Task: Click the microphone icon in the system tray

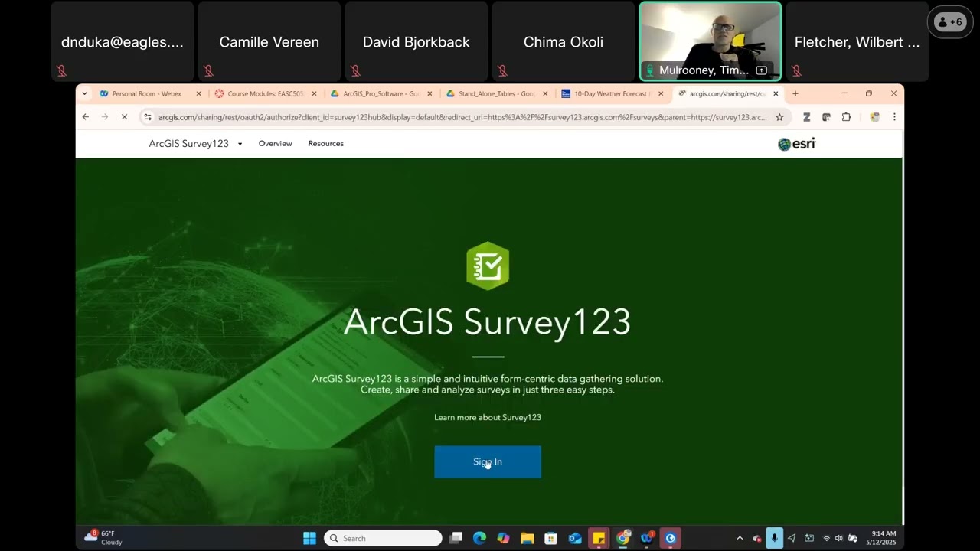Action: pos(775,538)
